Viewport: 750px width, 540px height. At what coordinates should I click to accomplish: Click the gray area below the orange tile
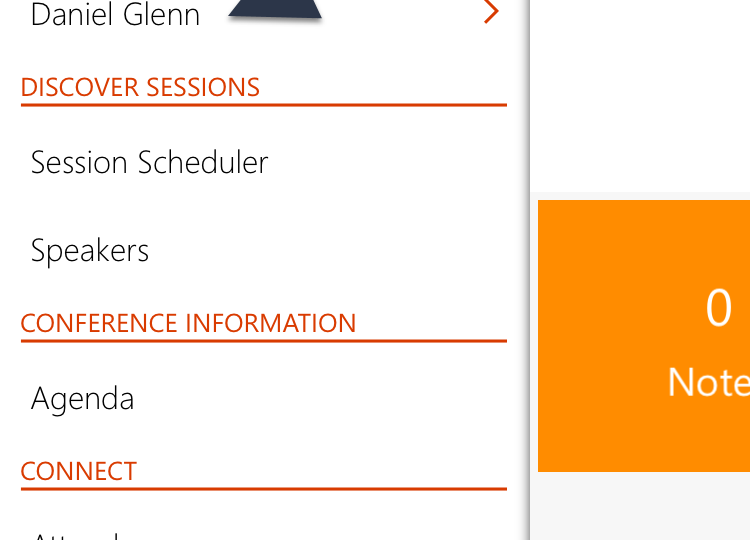[x=640, y=506]
